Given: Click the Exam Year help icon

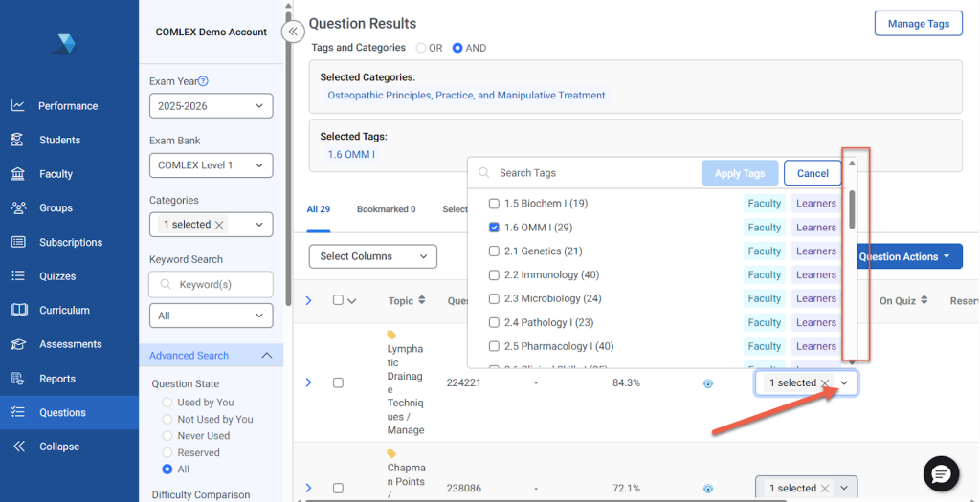Looking at the screenshot, I should coord(203,81).
